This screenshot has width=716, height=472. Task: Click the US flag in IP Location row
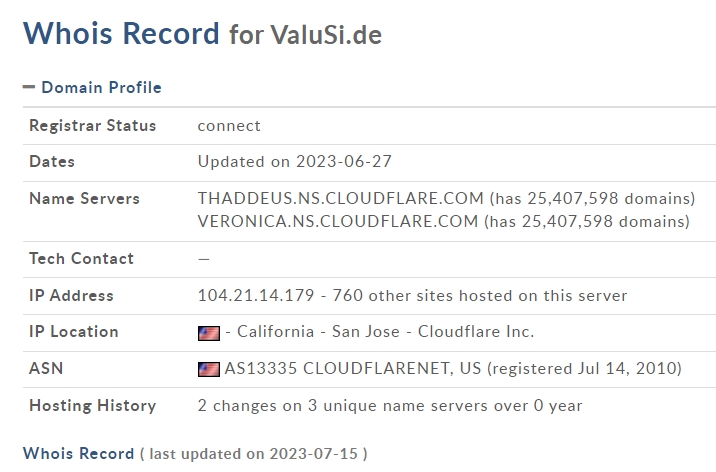pyautogui.click(x=209, y=333)
